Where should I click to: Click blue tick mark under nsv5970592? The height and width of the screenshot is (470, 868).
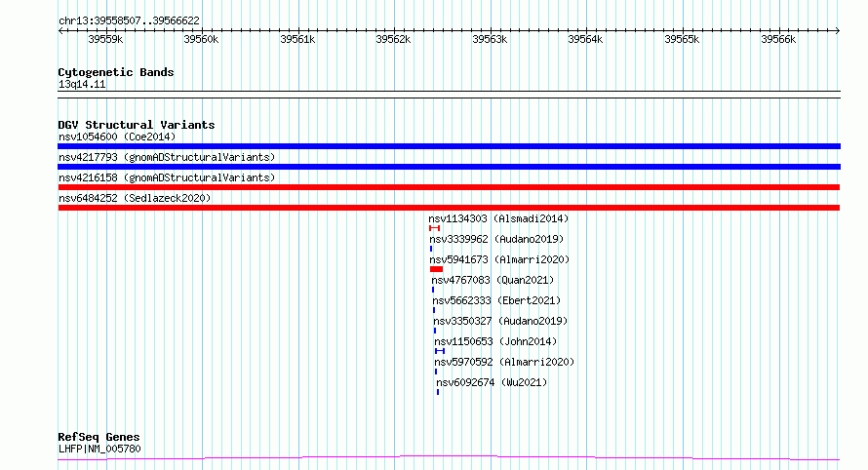click(x=436, y=372)
